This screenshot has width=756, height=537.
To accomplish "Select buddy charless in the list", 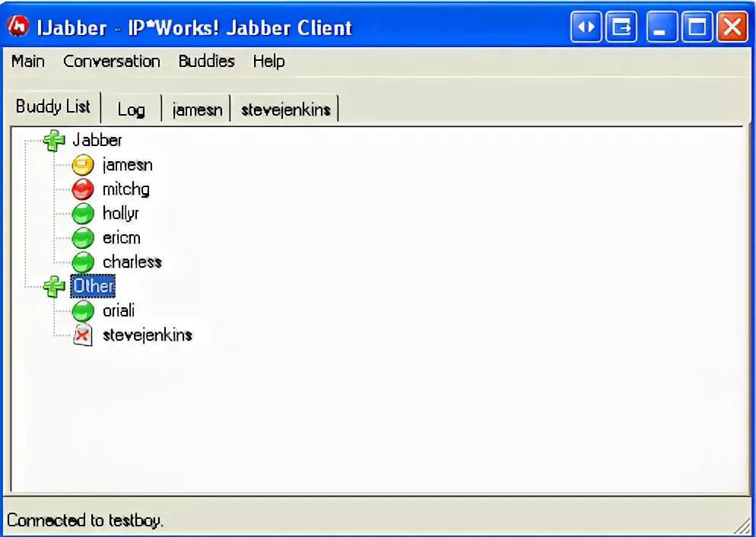I will tap(132, 262).
